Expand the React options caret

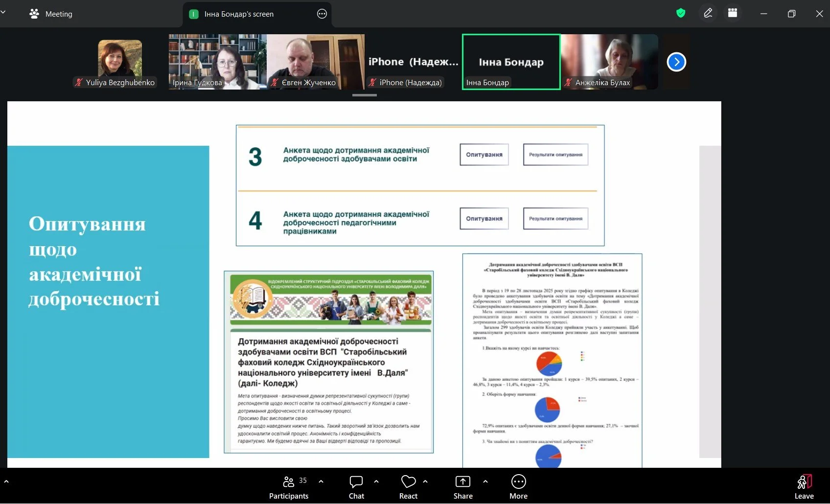click(425, 481)
